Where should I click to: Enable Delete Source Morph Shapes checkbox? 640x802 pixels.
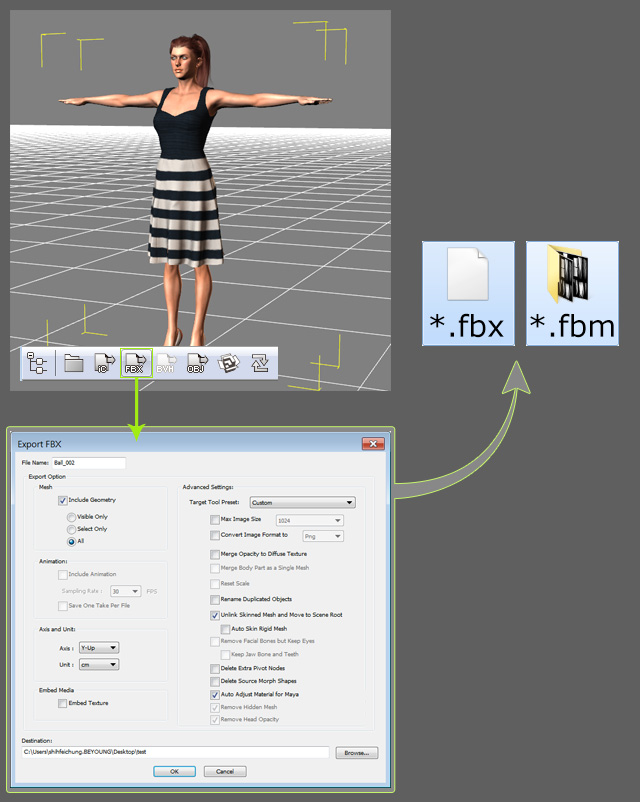point(215,681)
